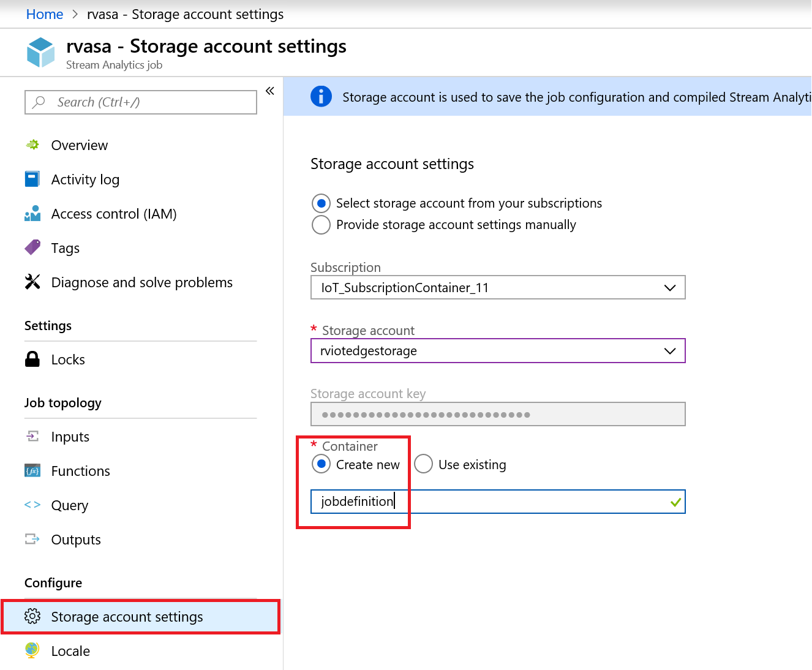812x670 pixels.
Task: Click the Job topology section header
Action: [63, 403]
